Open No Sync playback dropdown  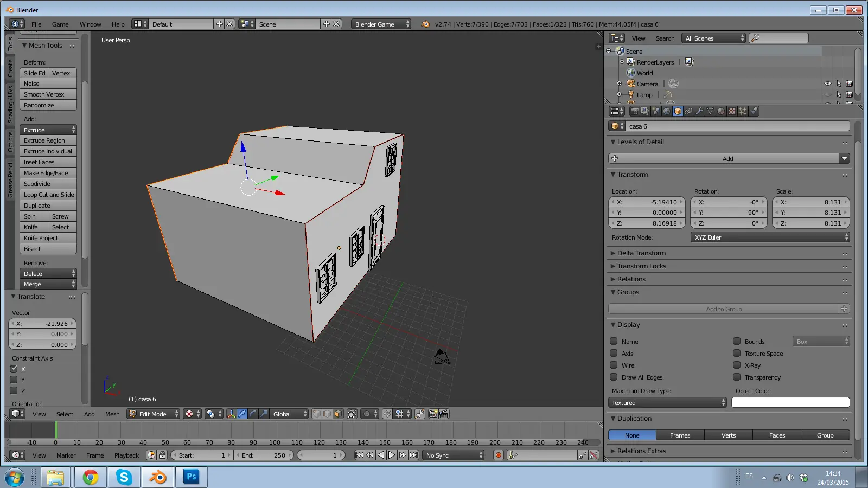click(453, 455)
